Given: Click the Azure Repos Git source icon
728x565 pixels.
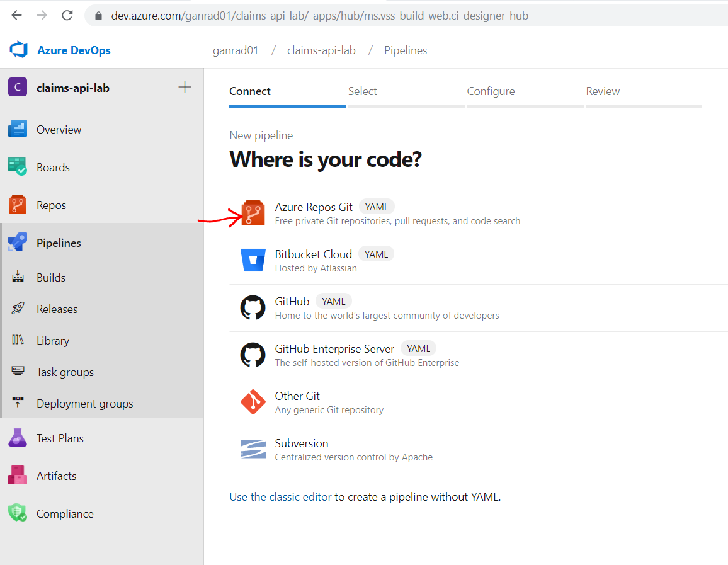Looking at the screenshot, I should click(253, 213).
